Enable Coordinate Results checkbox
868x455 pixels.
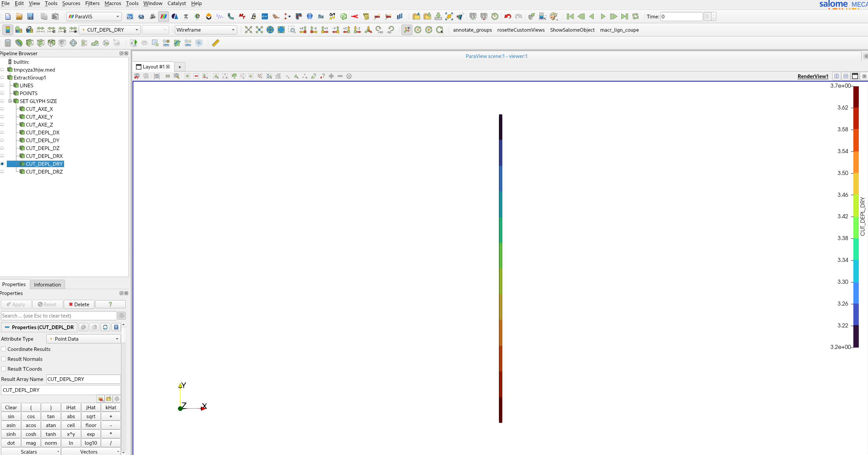[4, 349]
